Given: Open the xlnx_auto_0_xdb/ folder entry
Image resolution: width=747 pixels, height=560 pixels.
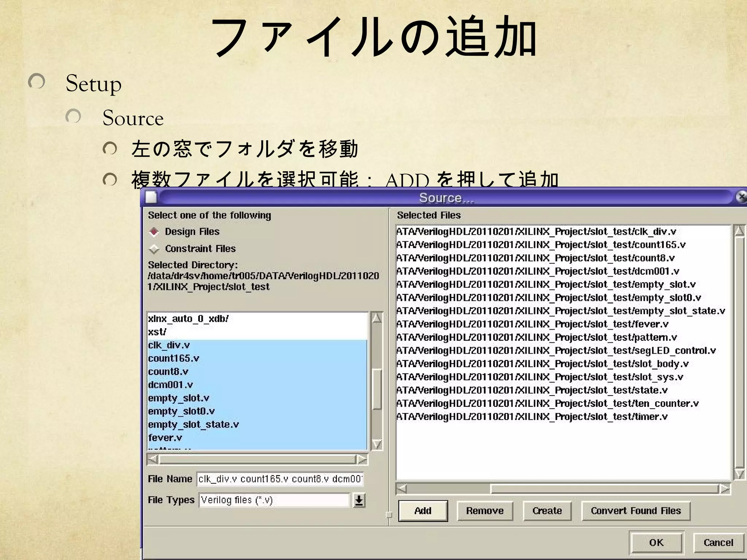Looking at the screenshot, I should coord(258,319).
